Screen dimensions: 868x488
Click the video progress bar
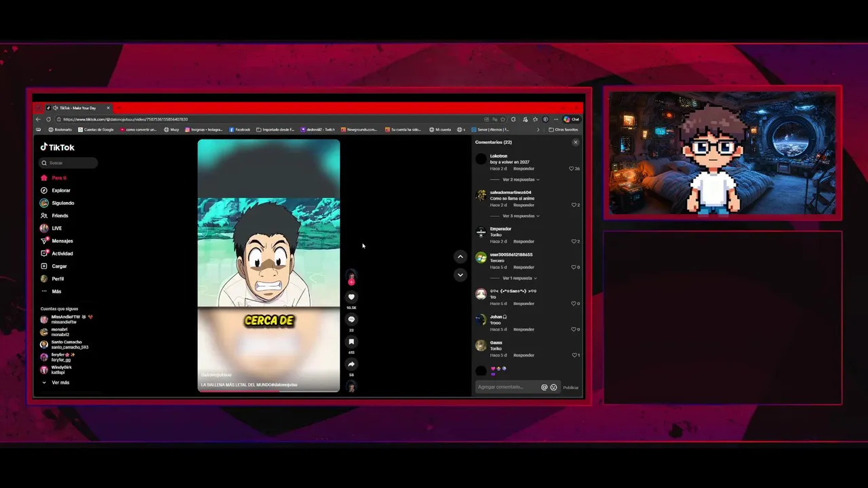tap(269, 391)
